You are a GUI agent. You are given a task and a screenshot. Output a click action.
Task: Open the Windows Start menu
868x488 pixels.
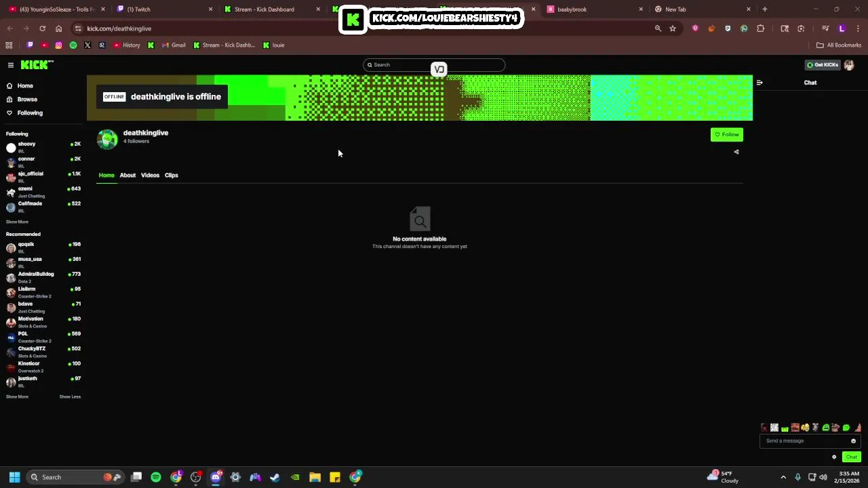coord(14,477)
